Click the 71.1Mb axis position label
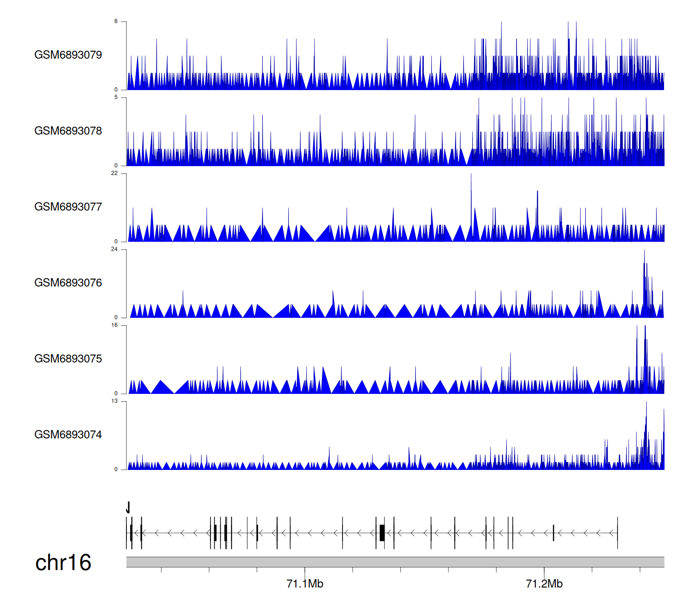The width and height of the screenshot is (700, 616). pos(305,584)
